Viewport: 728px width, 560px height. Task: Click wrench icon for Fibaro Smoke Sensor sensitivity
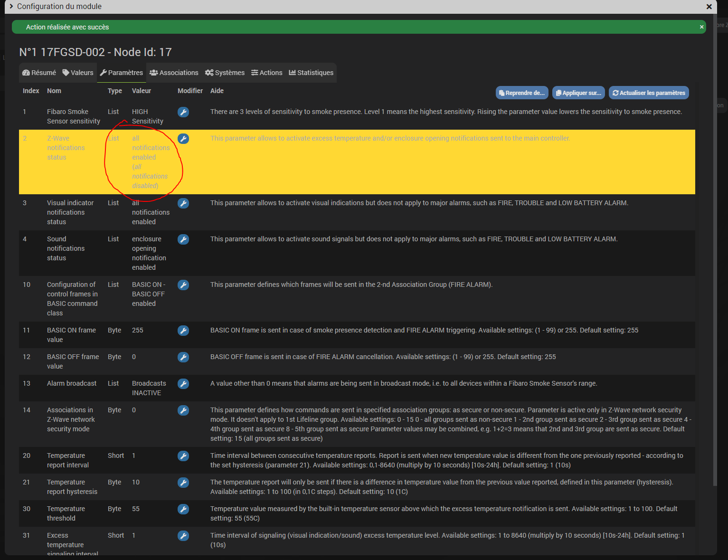coord(183,112)
